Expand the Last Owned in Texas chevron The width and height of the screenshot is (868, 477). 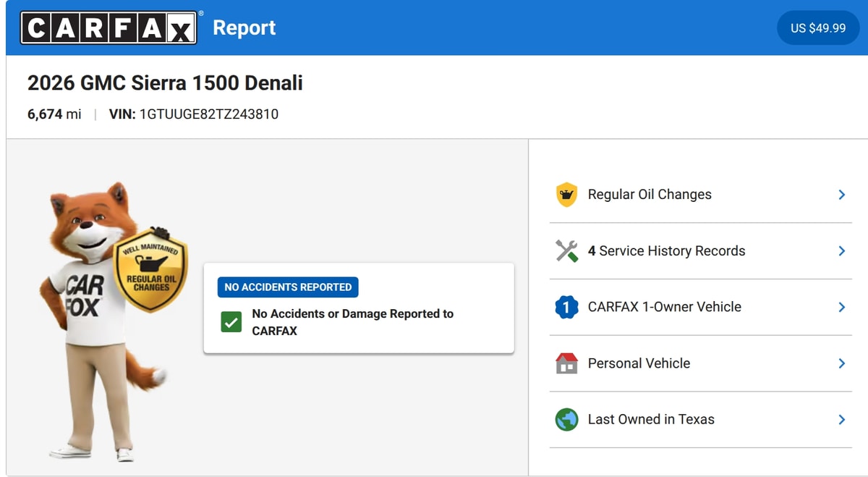point(841,419)
